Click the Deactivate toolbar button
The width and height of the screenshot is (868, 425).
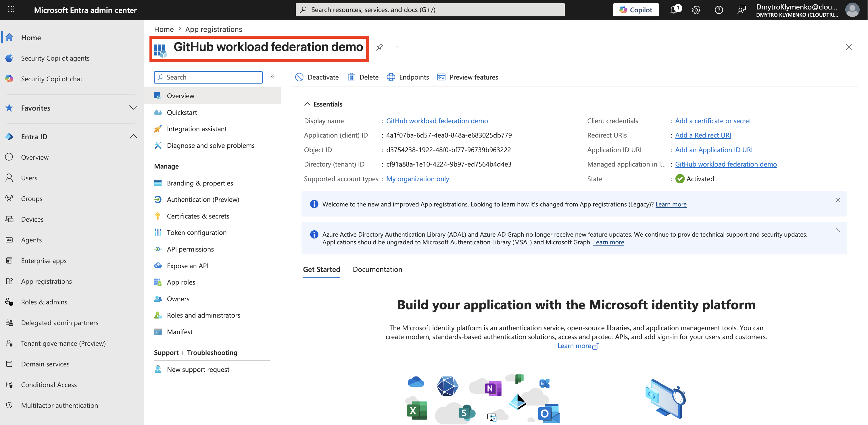pyautogui.click(x=317, y=77)
